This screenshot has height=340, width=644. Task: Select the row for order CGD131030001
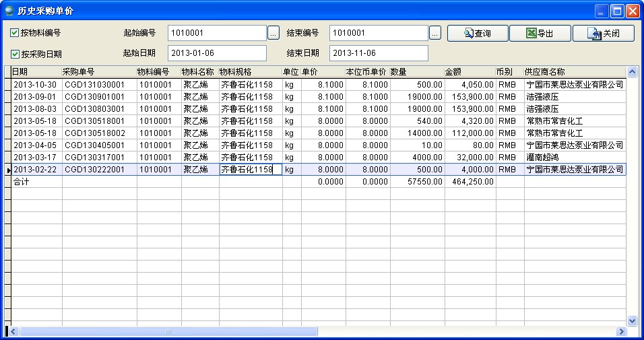coord(99,84)
